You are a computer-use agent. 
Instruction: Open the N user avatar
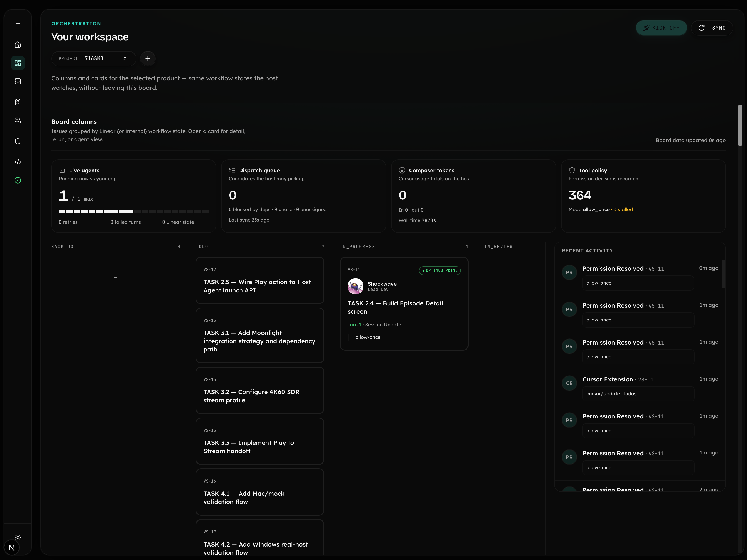[12, 548]
